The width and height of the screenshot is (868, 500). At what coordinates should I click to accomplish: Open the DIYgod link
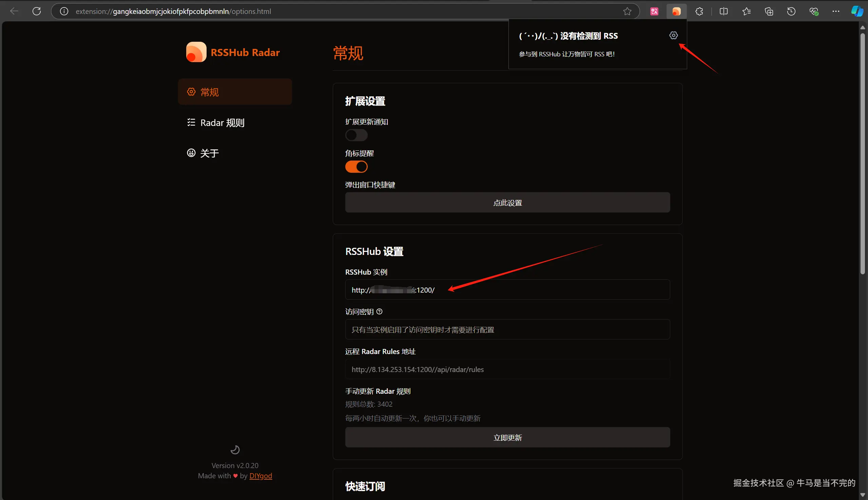tap(261, 476)
